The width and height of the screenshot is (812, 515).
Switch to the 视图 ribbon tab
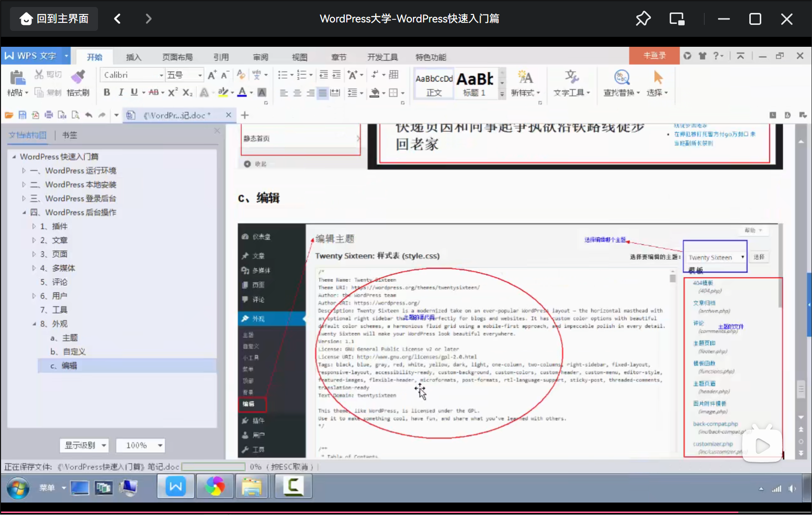click(x=300, y=57)
